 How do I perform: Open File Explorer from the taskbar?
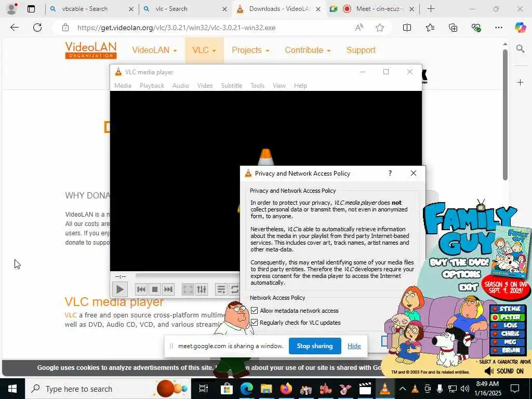(267, 389)
